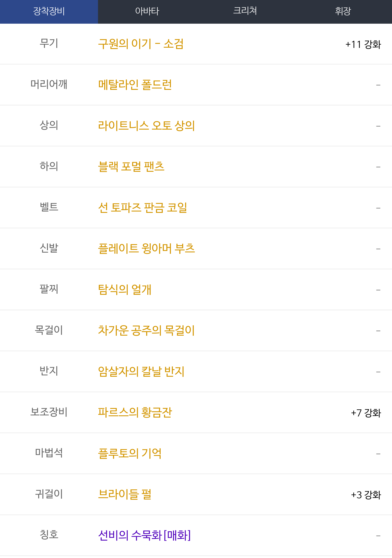
Task: View 라이트니스 오토 상의 item details
Action: [x=146, y=126]
